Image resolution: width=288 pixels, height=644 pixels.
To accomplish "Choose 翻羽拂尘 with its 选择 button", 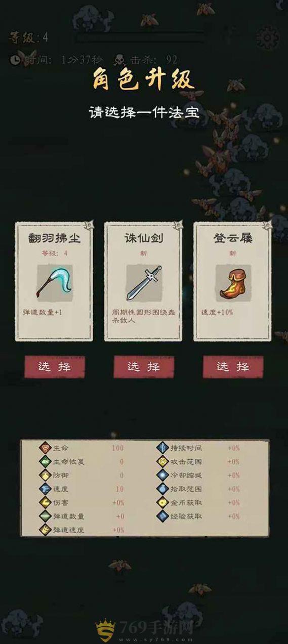I will tap(55, 367).
